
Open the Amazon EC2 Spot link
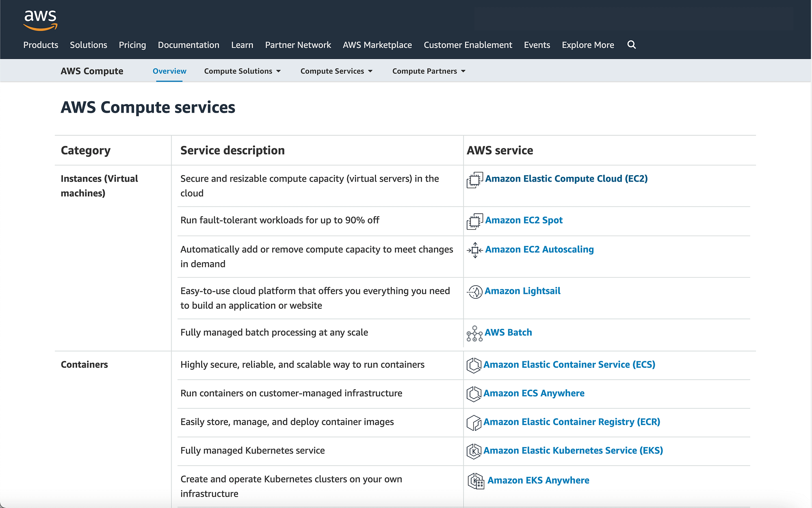[524, 220]
